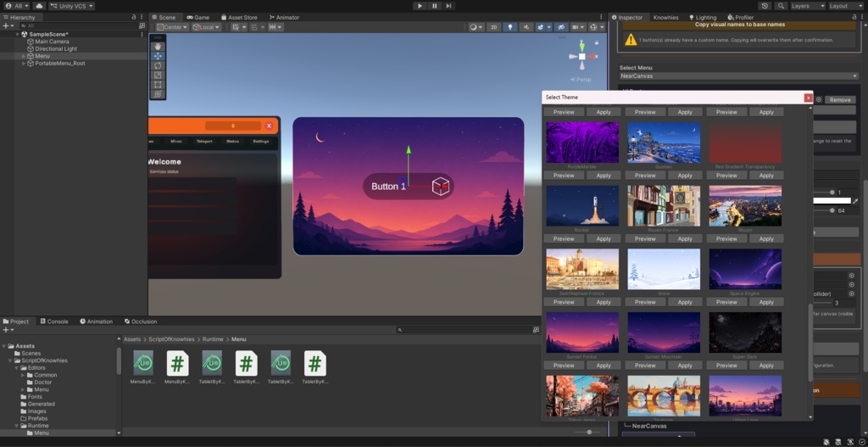Switch to the Animator tab
This screenshot has width=868, height=447.
click(x=284, y=17)
